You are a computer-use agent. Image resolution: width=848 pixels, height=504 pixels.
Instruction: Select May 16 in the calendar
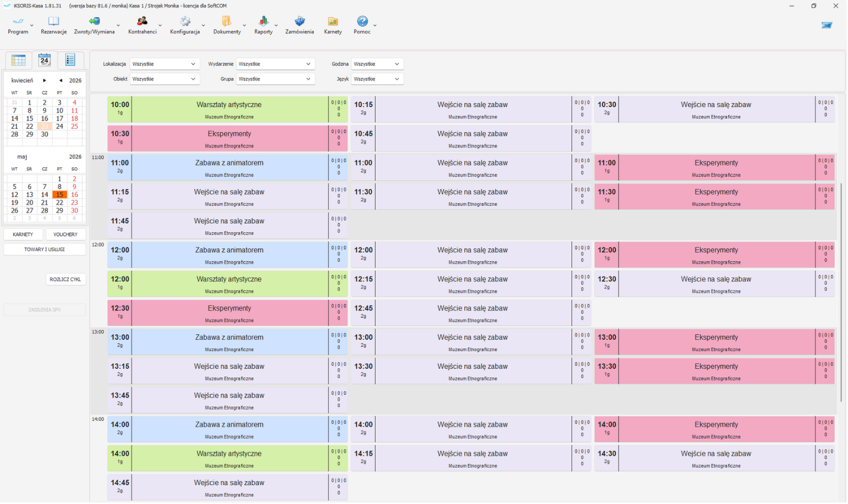74,195
